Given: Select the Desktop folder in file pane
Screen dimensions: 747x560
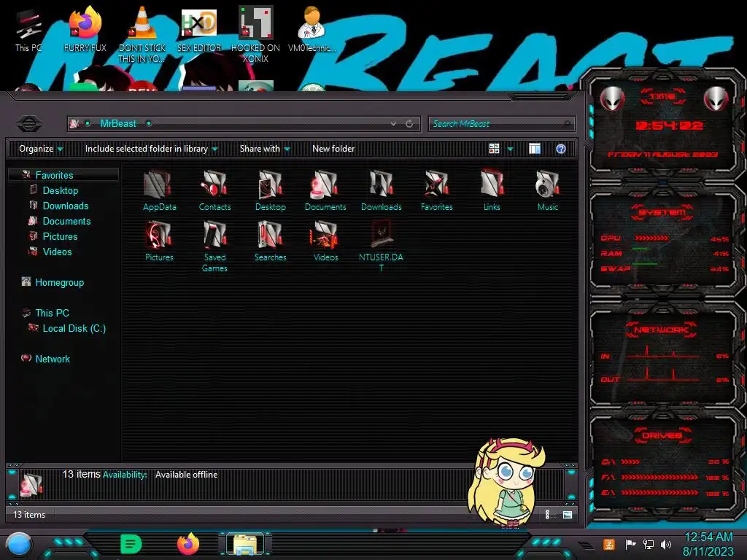Looking at the screenshot, I should [270, 190].
